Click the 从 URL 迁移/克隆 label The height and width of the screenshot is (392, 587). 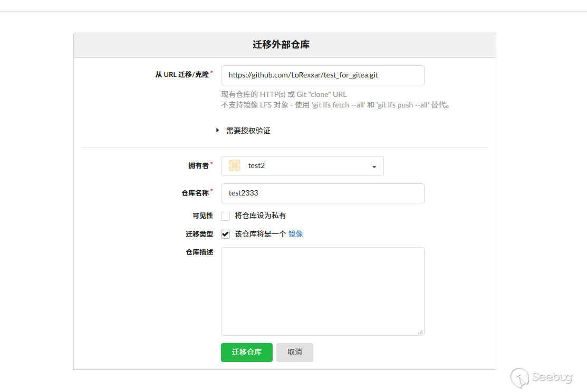(x=182, y=74)
